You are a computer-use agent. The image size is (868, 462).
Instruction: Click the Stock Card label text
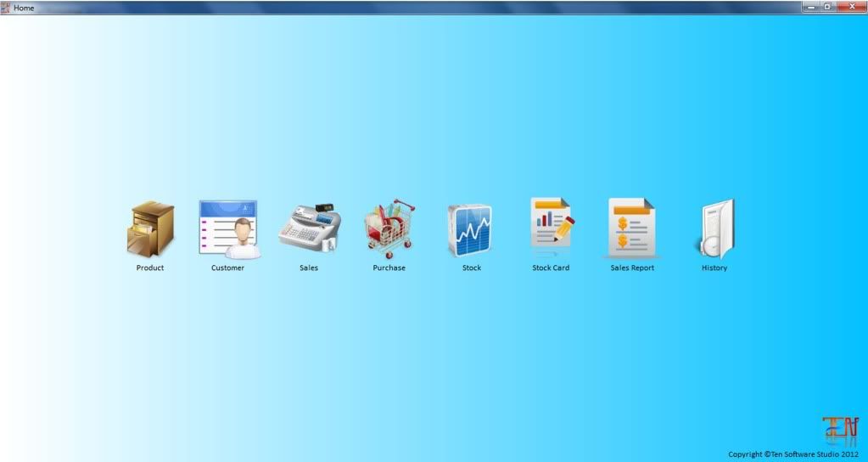pyautogui.click(x=551, y=268)
